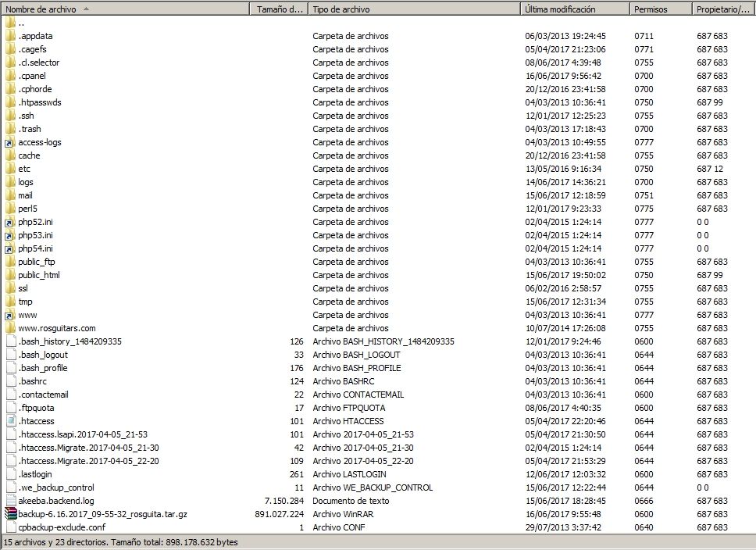756x550 pixels.
Task: Click the .ssh folder icon
Action: click(x=10, y=116)
